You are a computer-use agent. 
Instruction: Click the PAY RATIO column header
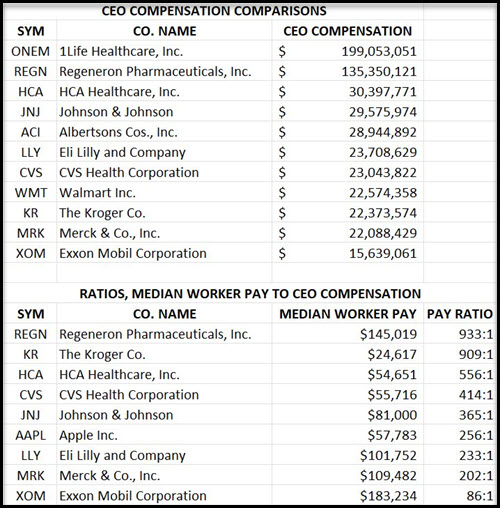(x=460, y=314)
